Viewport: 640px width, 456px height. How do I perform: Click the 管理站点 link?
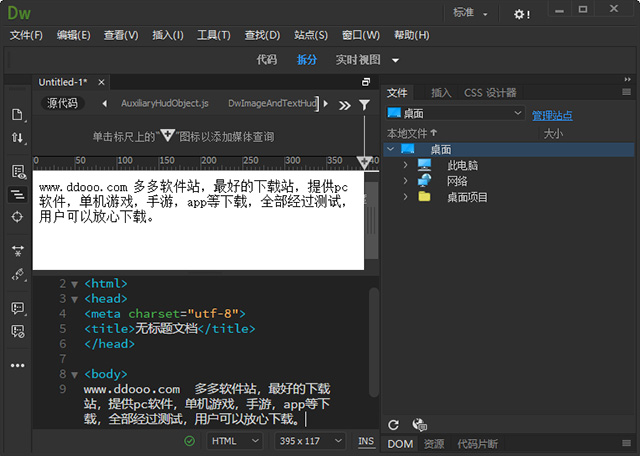point(552,116)
